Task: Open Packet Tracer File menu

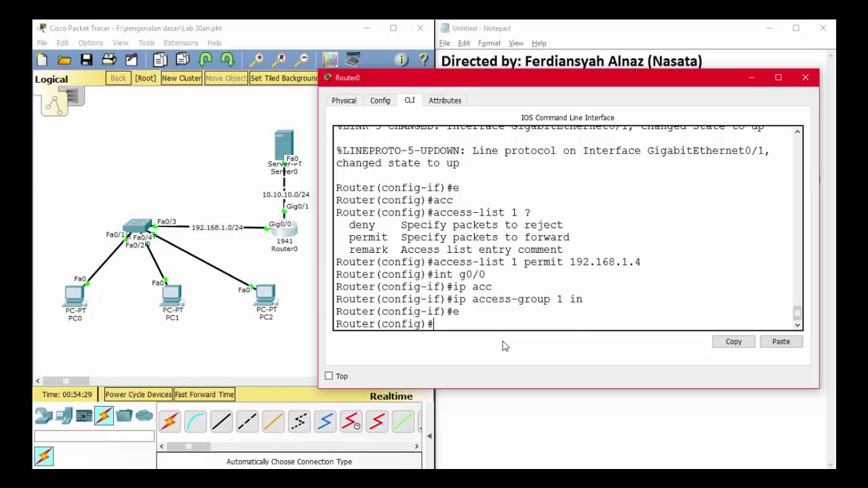Action: pyautogui.click(x=42, y=43)
